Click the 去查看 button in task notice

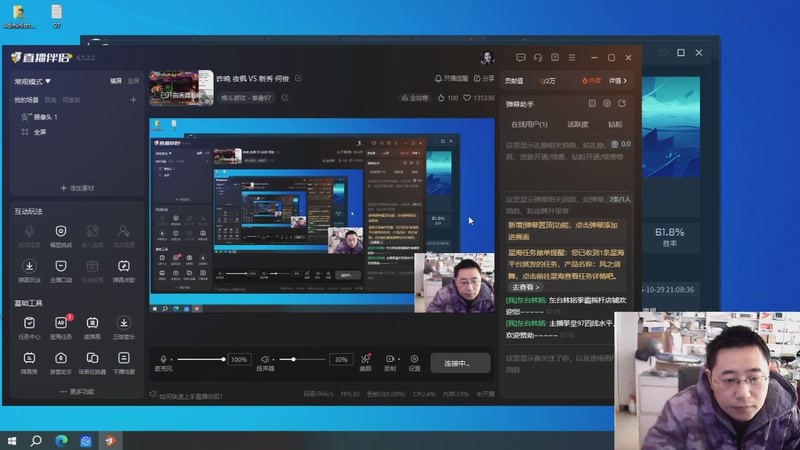[526, 287]
